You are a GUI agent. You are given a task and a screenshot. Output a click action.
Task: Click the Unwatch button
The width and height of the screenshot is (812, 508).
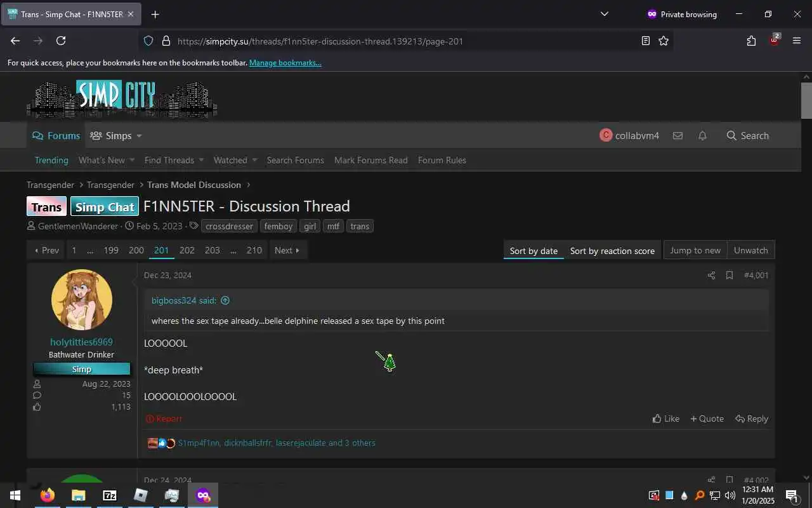[751, 250]
